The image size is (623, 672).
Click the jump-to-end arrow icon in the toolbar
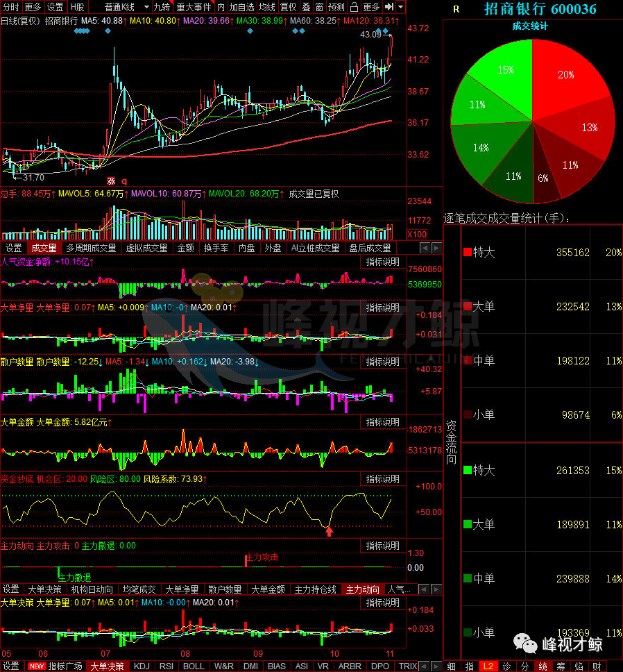pos(389,7)
